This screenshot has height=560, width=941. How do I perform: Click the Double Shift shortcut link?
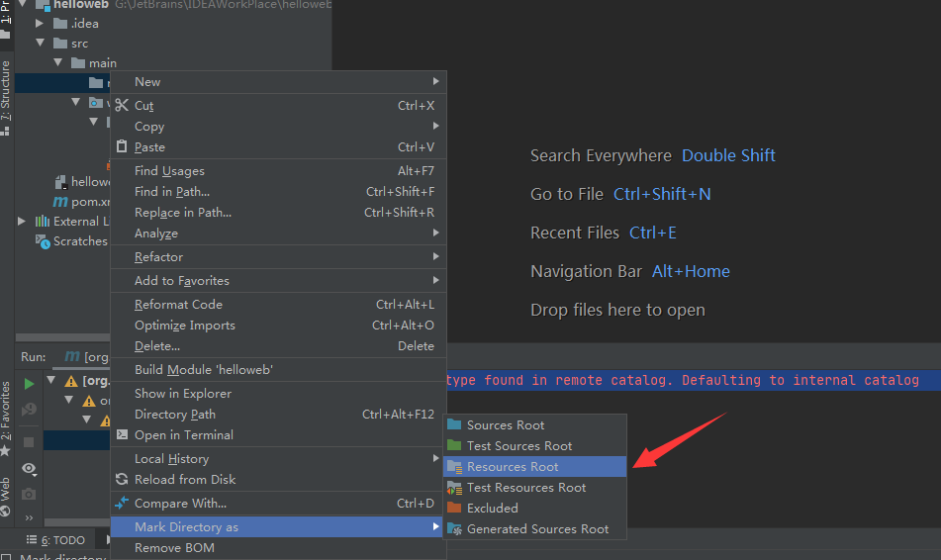point(728,155)
